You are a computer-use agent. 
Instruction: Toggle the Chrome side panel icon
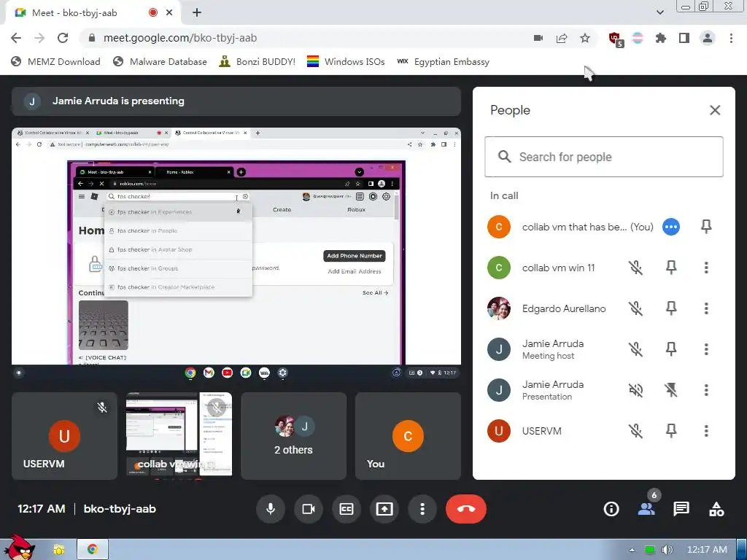(x=684, y=38)
